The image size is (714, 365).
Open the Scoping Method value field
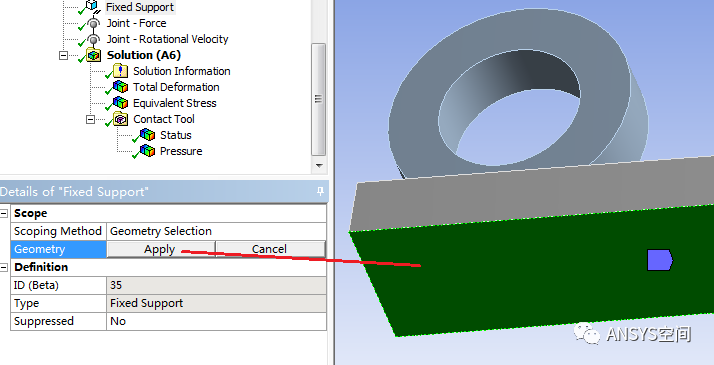point(216,231)
